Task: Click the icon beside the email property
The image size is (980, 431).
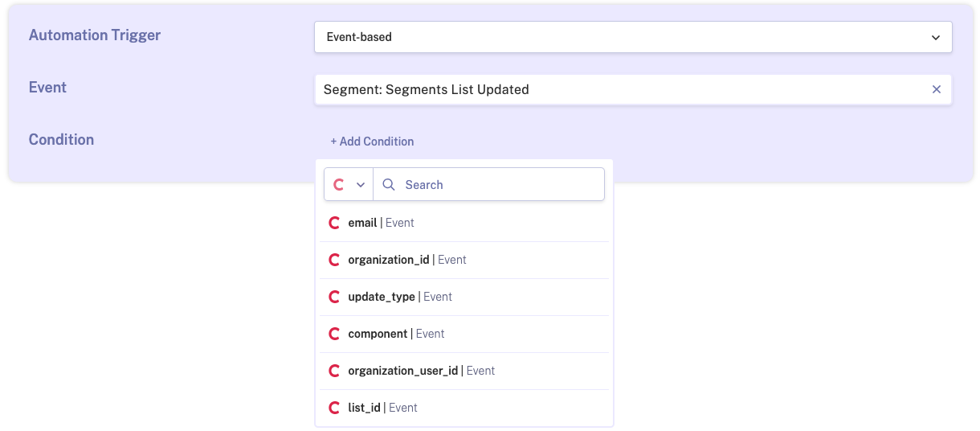Action: coord(334,223)
